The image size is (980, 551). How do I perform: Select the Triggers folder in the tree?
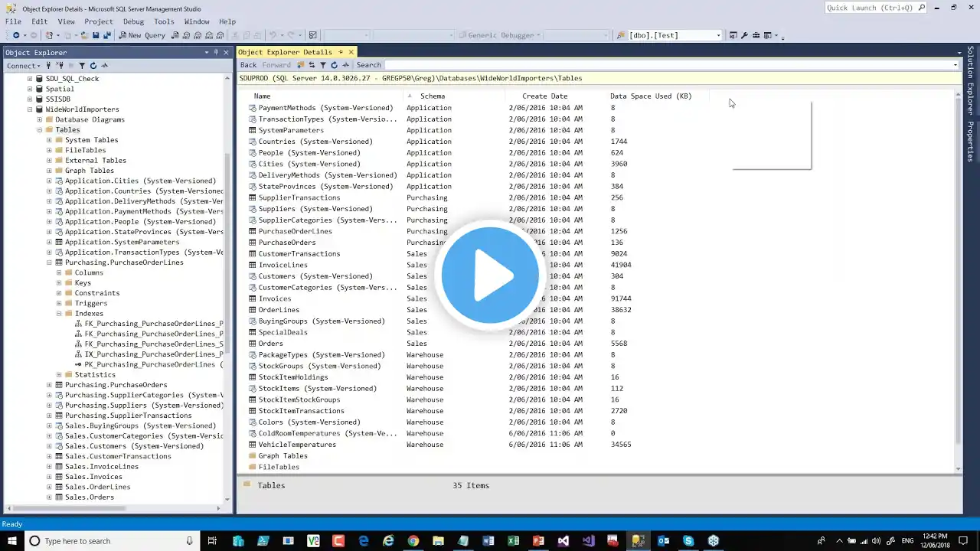click(90, 303)
